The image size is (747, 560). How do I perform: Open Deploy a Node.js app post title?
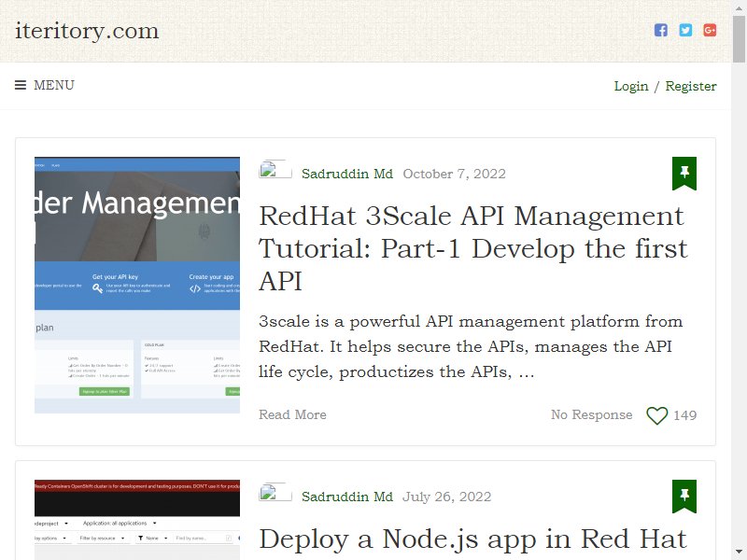click(472, 539)
